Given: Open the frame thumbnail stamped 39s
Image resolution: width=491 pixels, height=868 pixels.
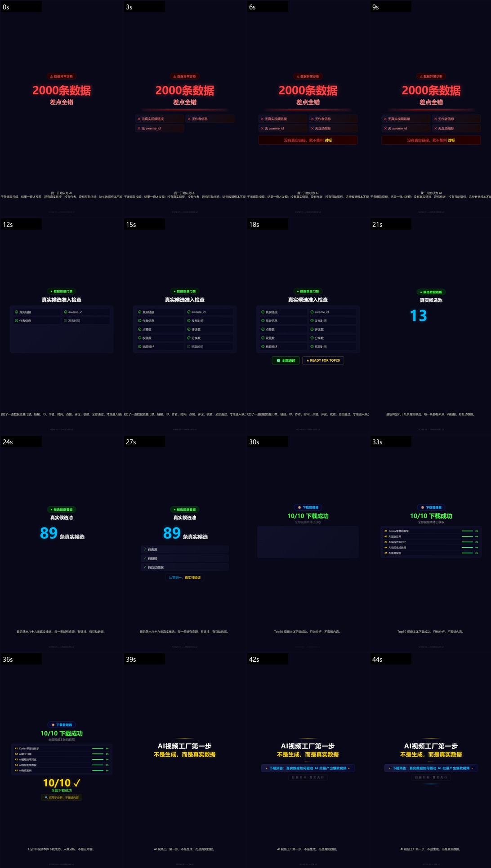Looking at the screenshot, I should pyautogui.click(x=185, y=760).
